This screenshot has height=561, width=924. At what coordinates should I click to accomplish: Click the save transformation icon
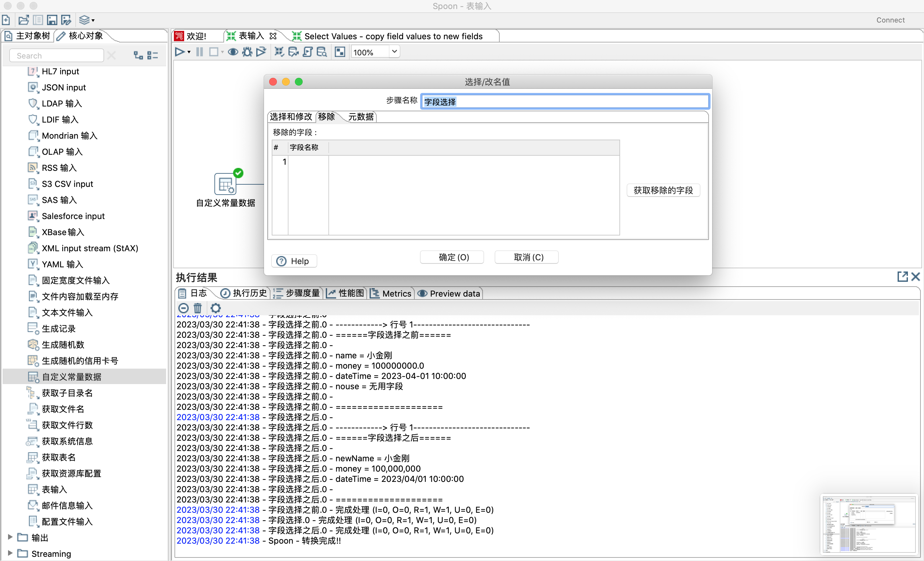tap(52, 20)
